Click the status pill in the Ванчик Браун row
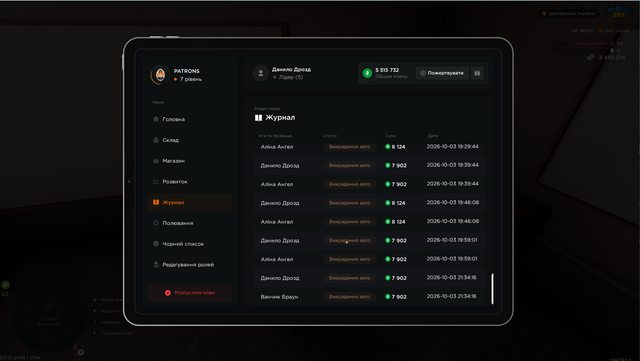Screen dimensions: 640x361 (x=349, y=297)
